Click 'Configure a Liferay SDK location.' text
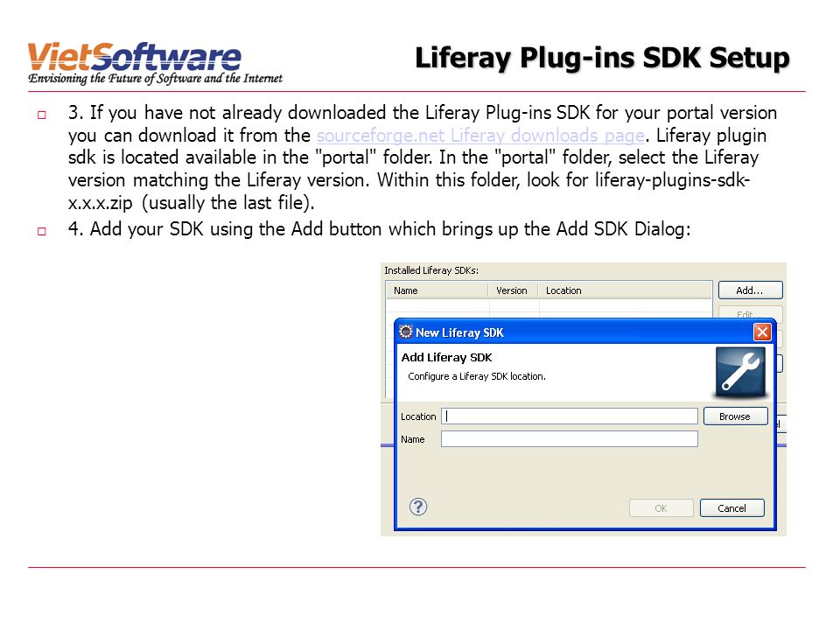The height and width of the screenshot is (630, 840). click(477, 376)
